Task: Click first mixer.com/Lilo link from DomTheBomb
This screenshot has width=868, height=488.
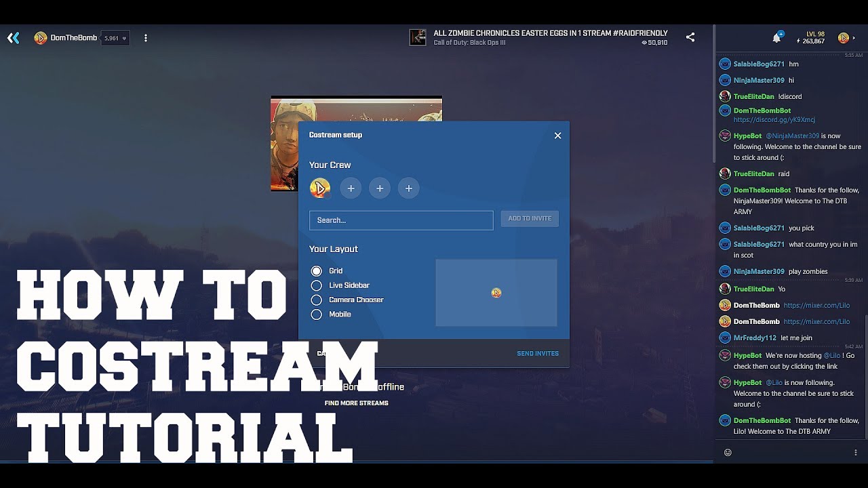Action: [x=816, y=306]
